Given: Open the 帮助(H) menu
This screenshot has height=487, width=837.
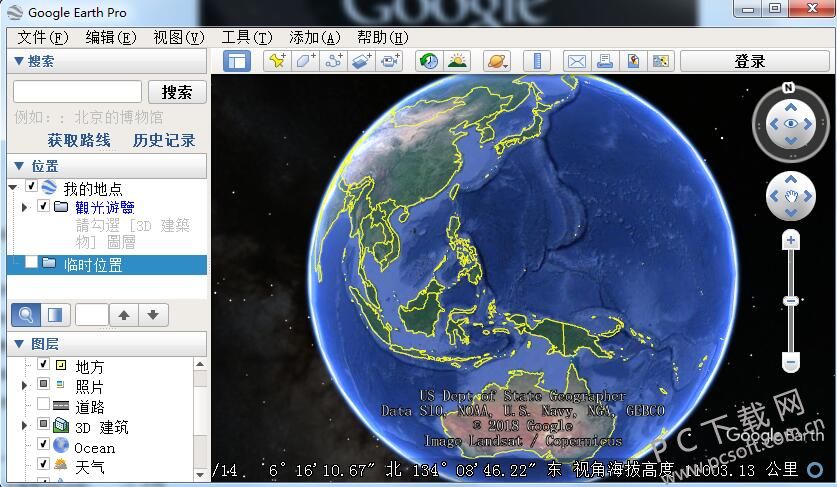Looking at the screenshot, I should 383,37.
